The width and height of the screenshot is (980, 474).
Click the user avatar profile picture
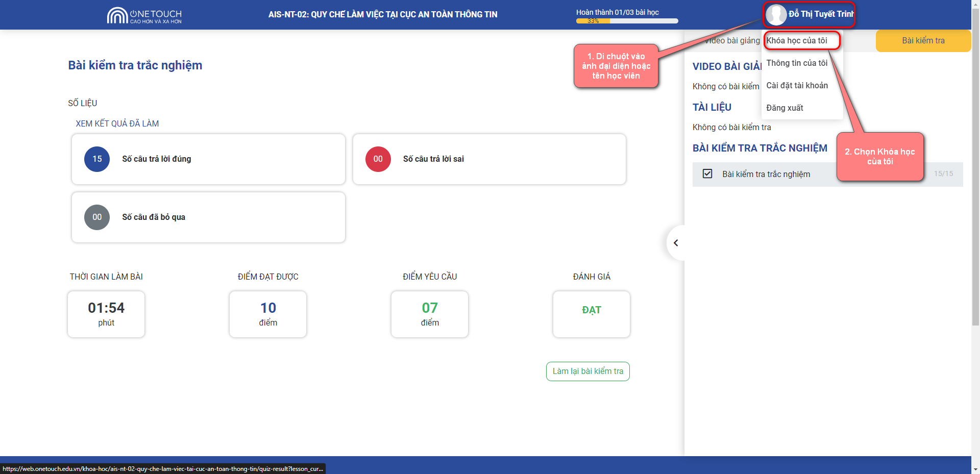pos(776,15)
